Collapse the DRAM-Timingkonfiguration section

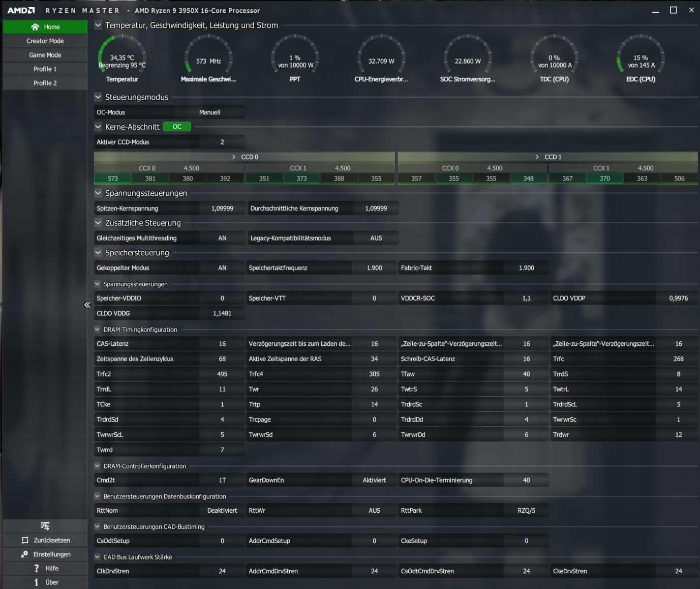point(98,330)
